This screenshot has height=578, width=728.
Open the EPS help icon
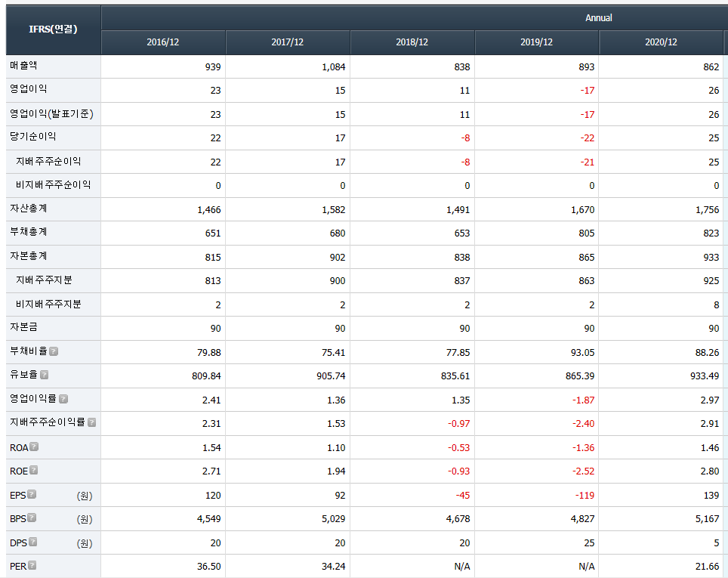pyautogui.click(x=32, y=494)
